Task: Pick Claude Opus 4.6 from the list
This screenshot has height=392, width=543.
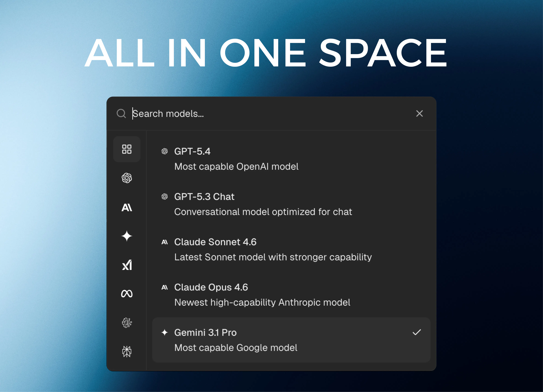Action: pos(291,295)
